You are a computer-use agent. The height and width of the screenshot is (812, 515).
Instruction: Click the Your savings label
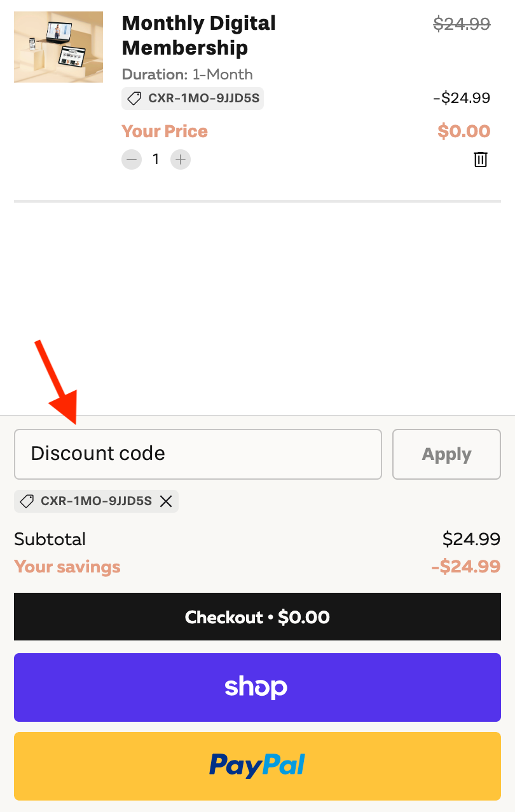point(67,567)
